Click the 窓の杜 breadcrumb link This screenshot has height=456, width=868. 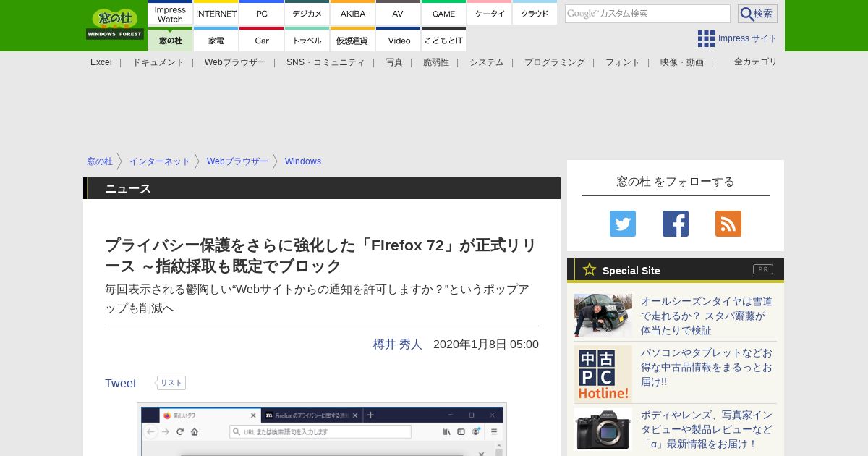(100, 161)
